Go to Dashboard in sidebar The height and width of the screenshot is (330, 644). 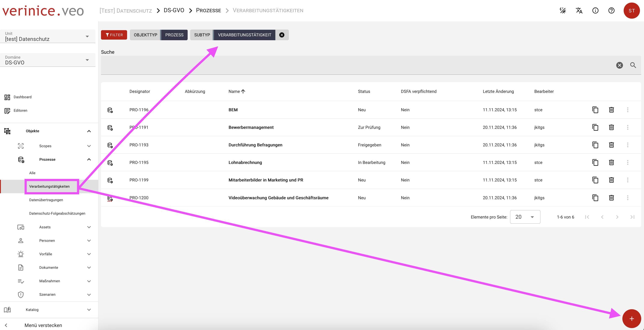coord(22,97)
